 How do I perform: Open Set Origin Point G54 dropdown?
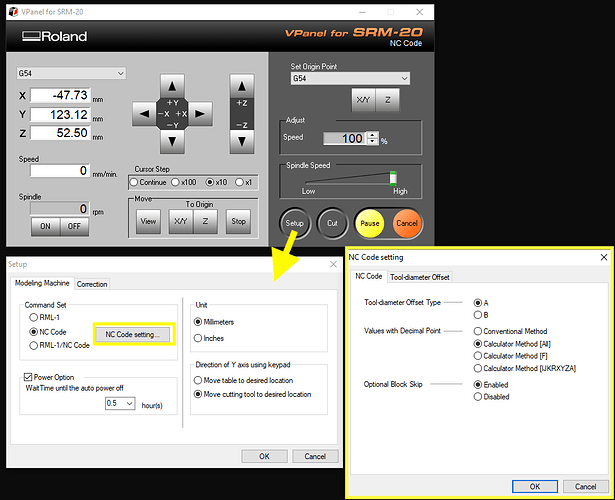tap(350, 78)
